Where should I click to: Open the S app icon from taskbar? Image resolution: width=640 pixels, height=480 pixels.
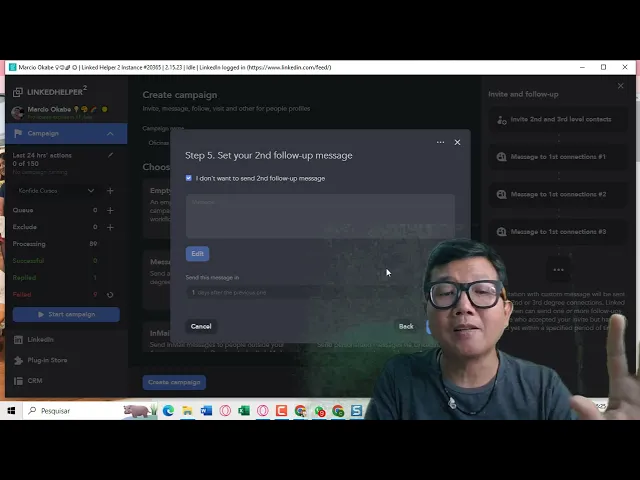click(356, 411)
